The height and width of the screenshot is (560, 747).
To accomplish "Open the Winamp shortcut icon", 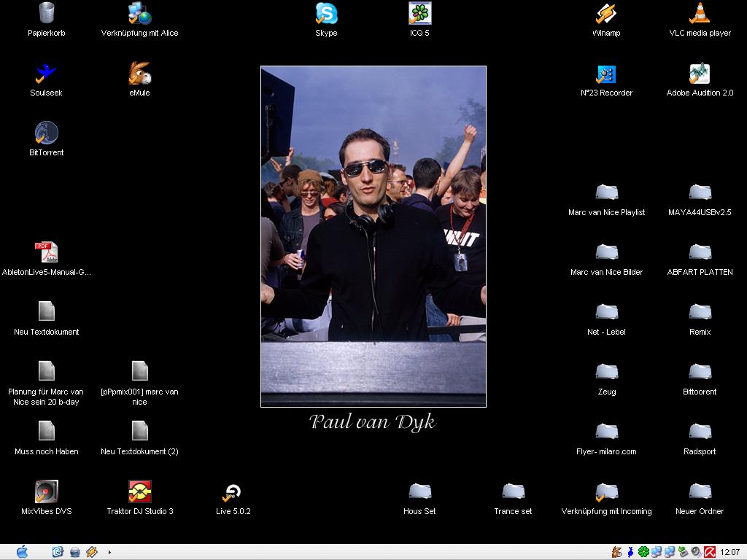I will (606, 14).
